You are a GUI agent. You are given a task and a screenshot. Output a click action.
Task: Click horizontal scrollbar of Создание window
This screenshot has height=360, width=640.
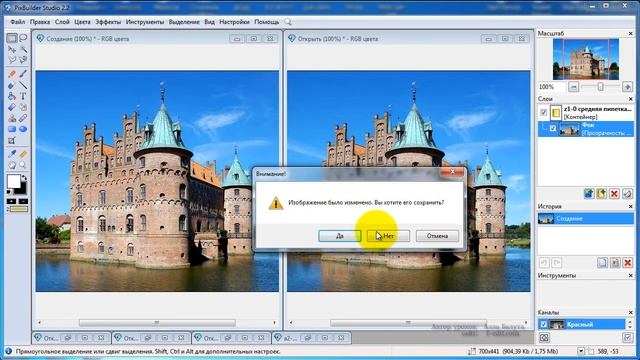[x=157, y=322]
